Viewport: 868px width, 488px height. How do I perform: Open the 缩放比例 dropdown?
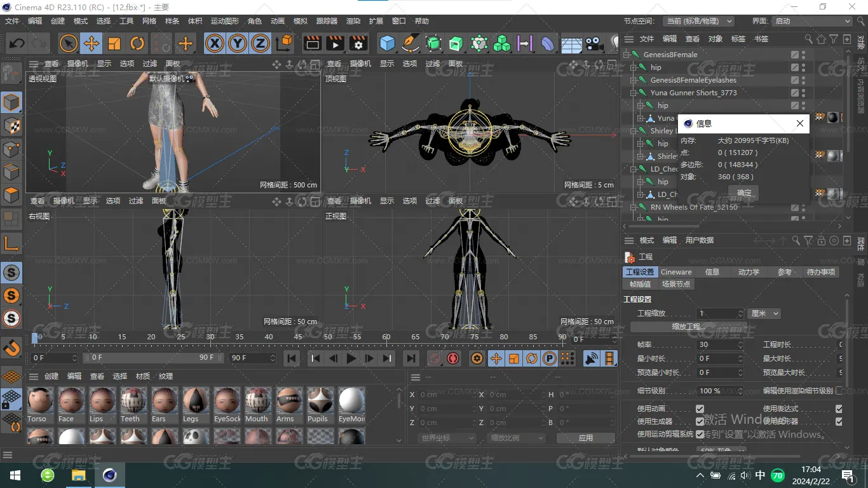click(517, 438)
